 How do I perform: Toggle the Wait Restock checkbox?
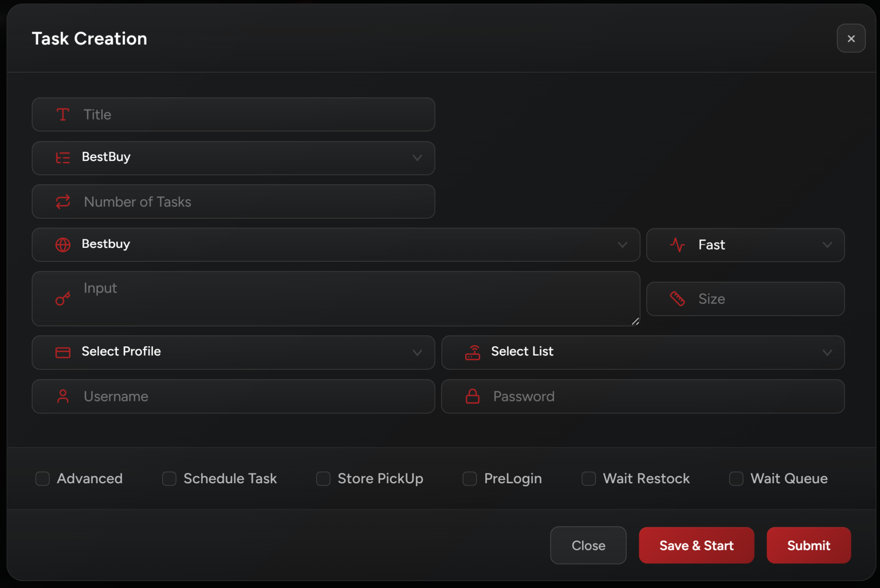click(x=588, y=479)
